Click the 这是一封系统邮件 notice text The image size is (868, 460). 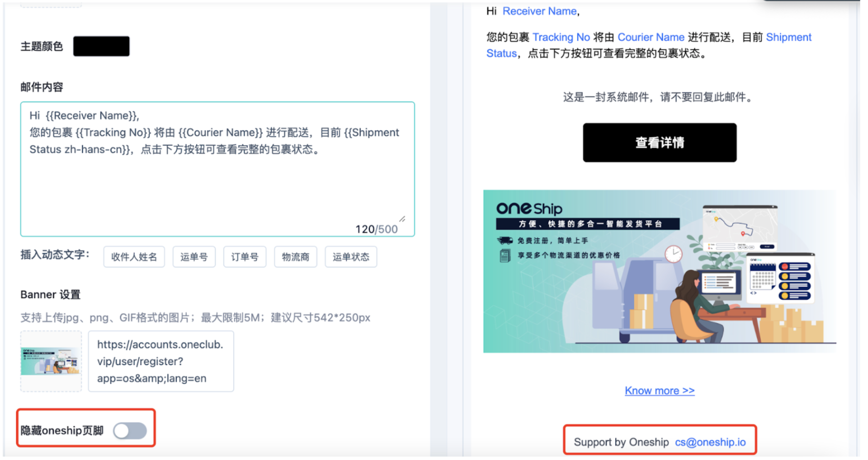(659, 97)
